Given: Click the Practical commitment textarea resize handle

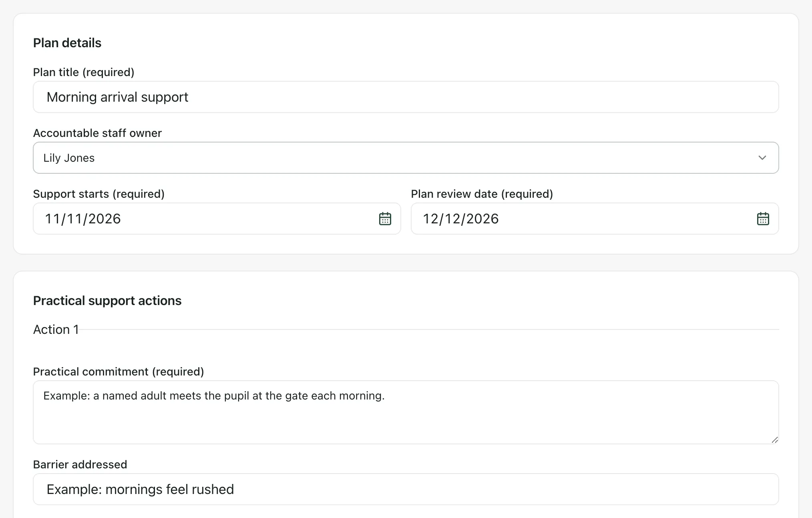Looking at the screenshot, I should [775, 440].
